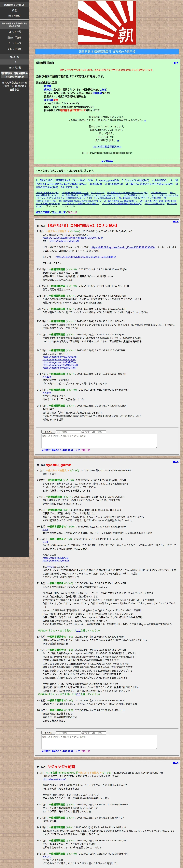
Task: Open the yajuvideo.in link in post 1
Action: pos(54,779)
